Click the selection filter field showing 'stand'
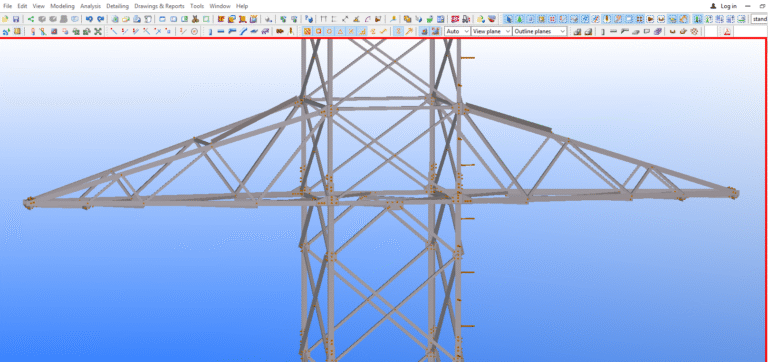This screenshot has width=768, height=362. tap(759, 19)
